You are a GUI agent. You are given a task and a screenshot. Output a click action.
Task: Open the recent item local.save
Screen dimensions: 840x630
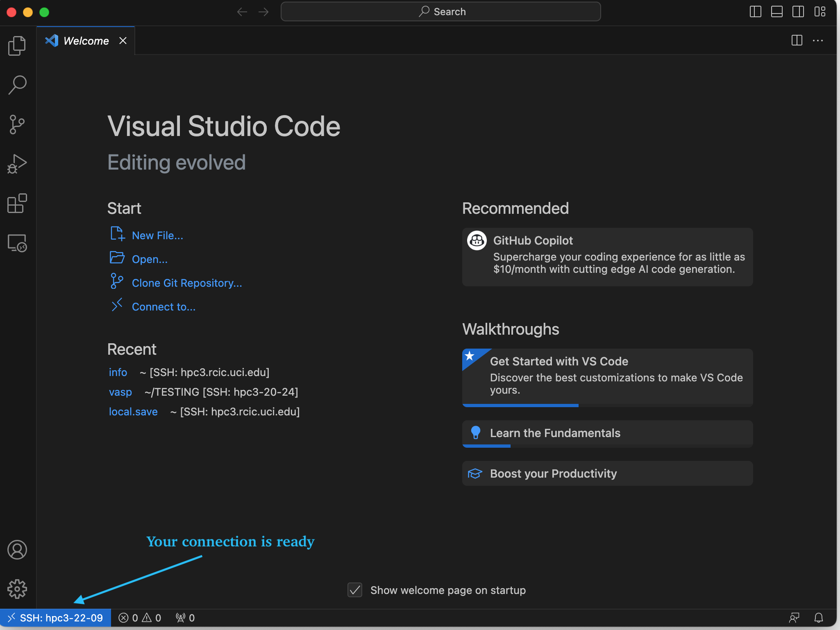133,412
